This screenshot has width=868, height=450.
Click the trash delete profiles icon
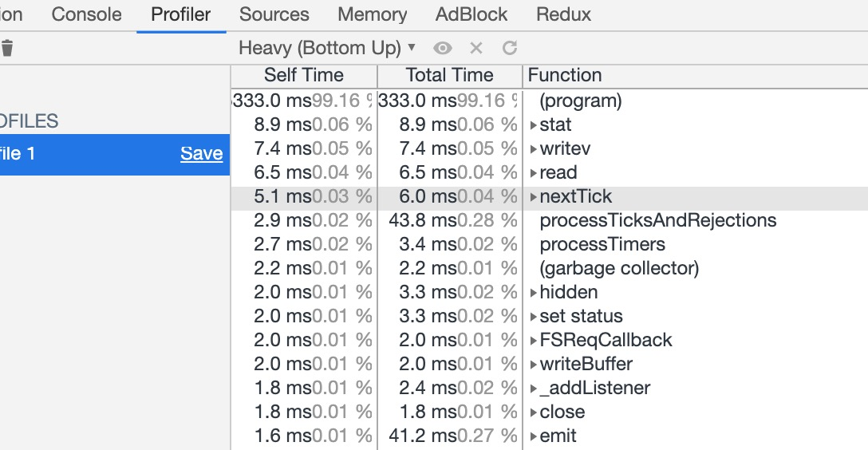(7, 48)
